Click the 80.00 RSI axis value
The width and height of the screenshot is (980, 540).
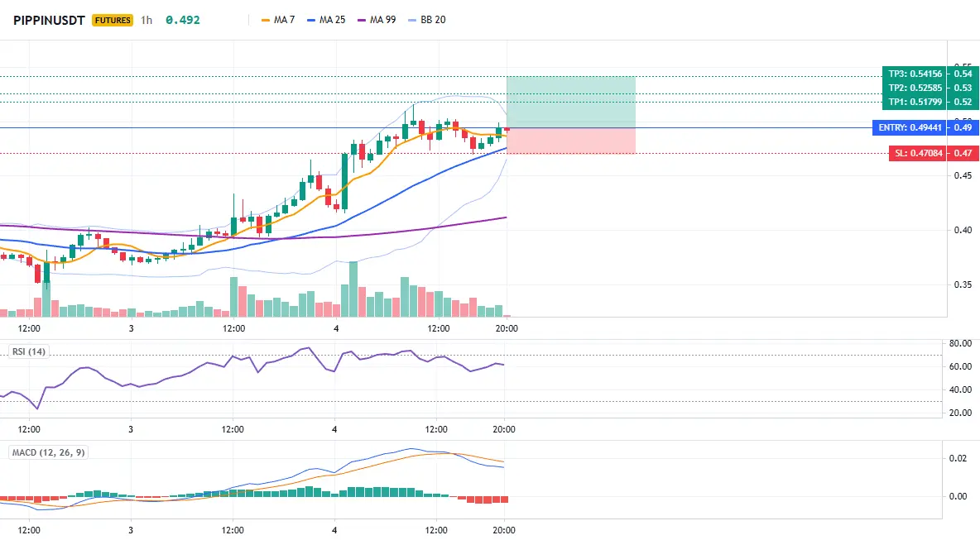point(960,343)
